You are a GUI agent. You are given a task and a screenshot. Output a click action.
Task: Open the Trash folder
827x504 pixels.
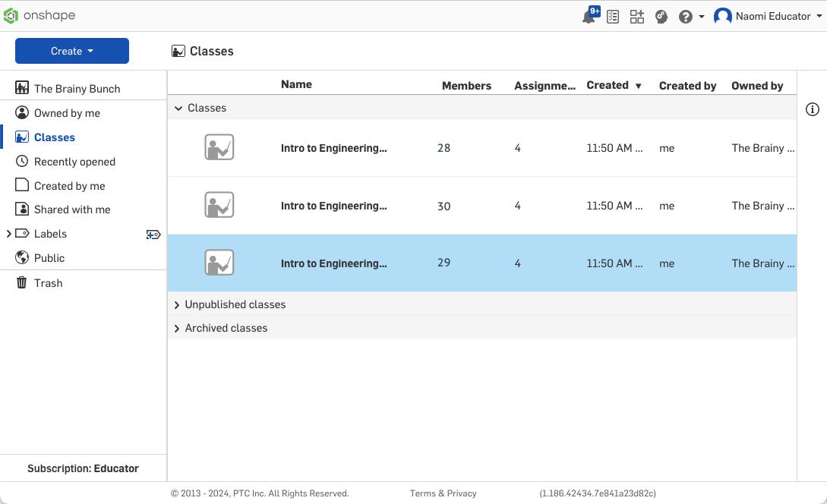pyautogui.click(x=48, y=283)
